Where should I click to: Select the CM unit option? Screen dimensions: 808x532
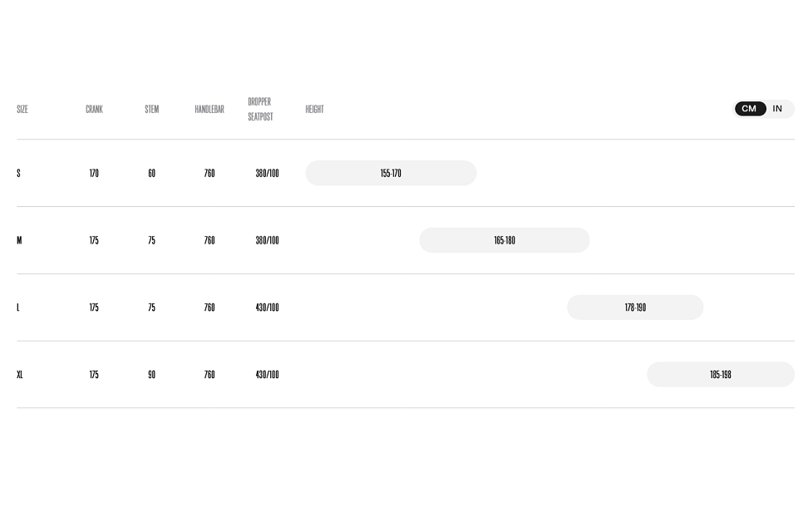pyautogui.click(x=750, y=109)
